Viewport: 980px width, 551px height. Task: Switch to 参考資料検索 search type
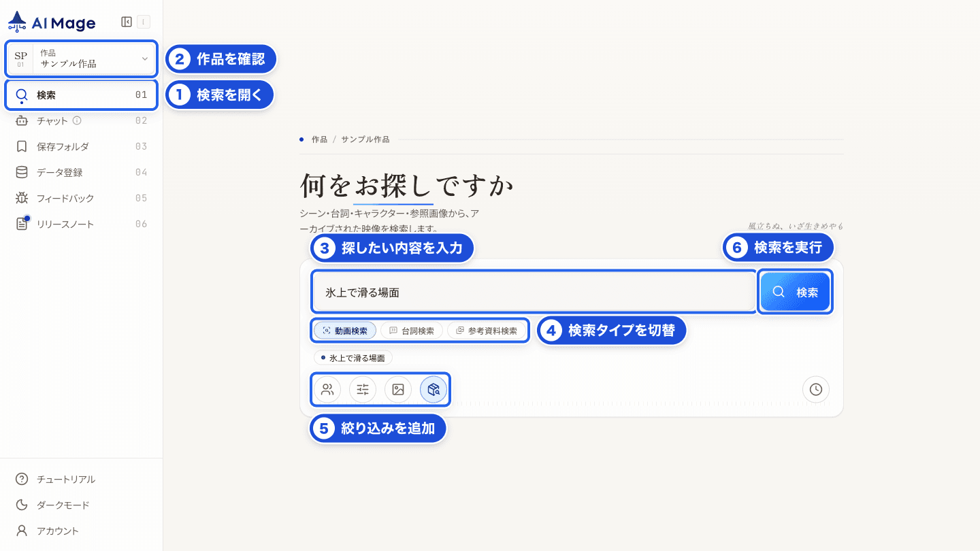[487, 331]
